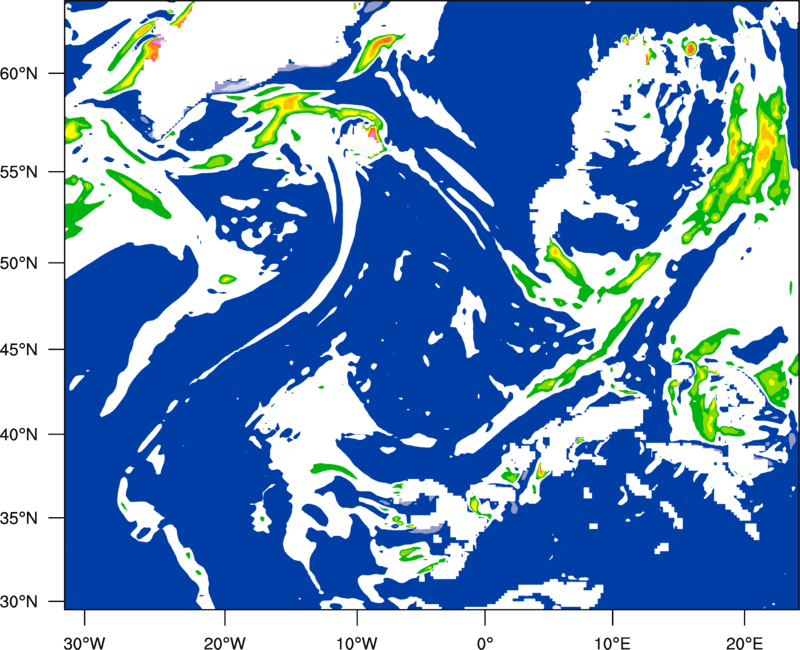The image size is (800, 650).
Task: Click the 30°N latitude label
Action: [x=19, y=602]
